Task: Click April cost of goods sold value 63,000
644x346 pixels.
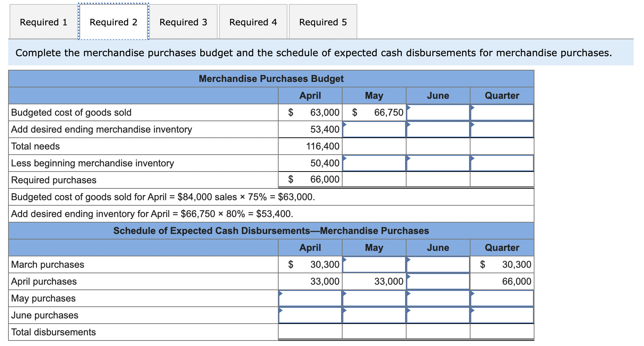Action: tap(325, 112)
